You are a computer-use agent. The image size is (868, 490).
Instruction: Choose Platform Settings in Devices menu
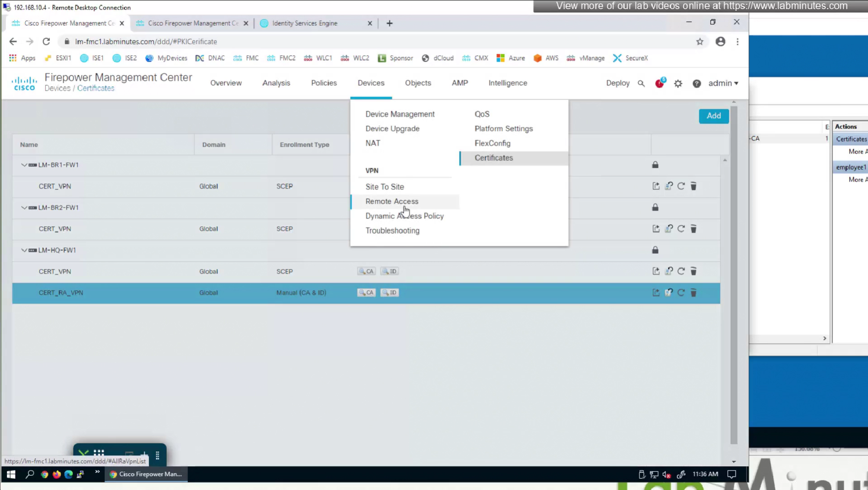click(503, 129)
